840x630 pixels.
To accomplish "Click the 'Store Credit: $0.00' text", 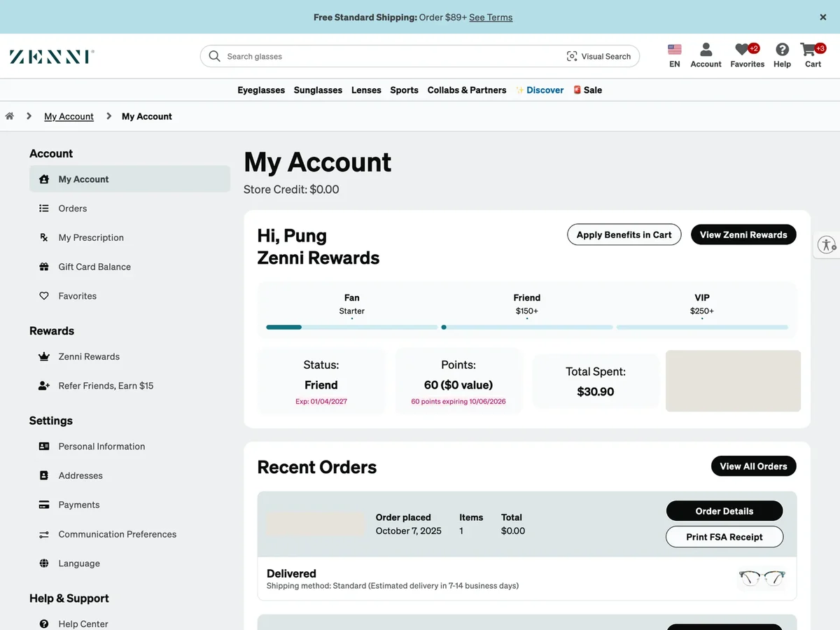I will pyautogui.click(x=291, y=190).
